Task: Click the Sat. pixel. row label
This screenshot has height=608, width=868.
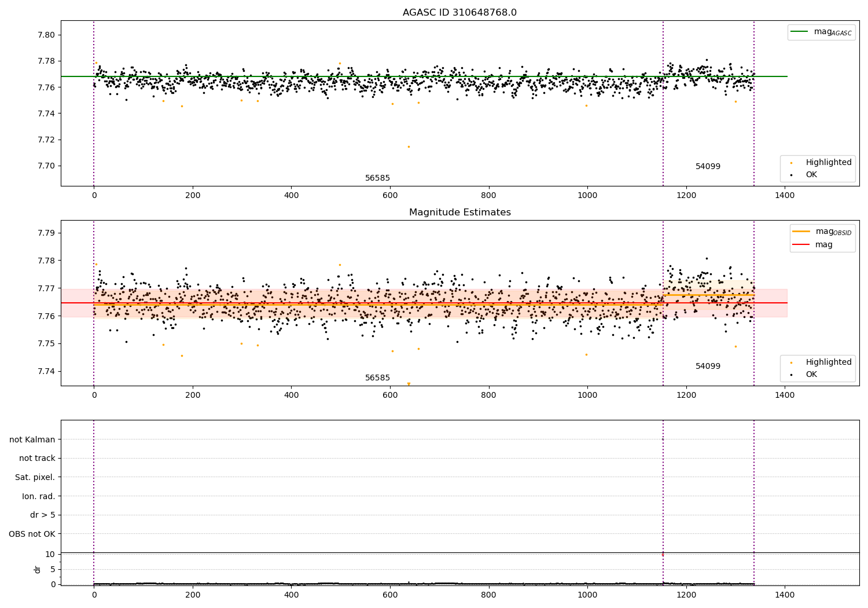Action: click(x=35, y=477)
